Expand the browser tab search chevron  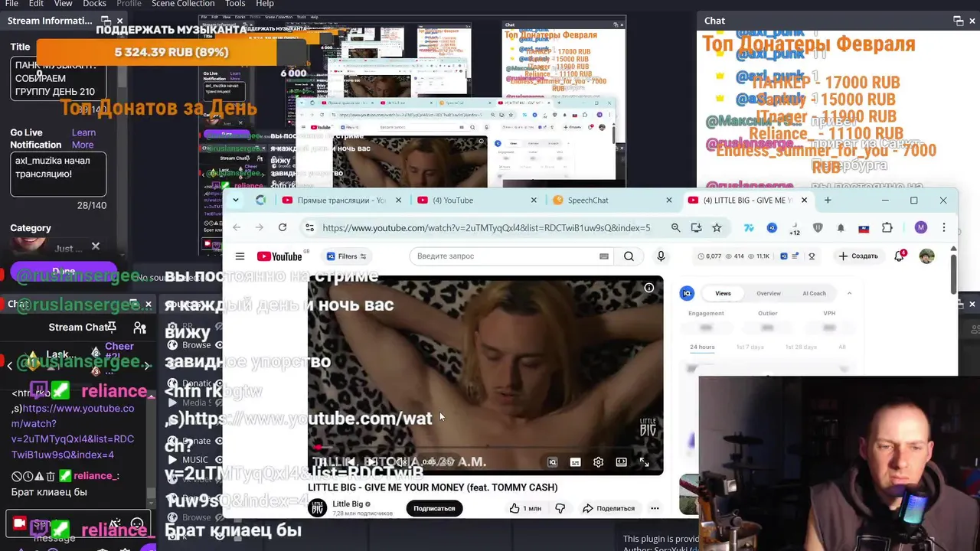[x=236, y=200]
